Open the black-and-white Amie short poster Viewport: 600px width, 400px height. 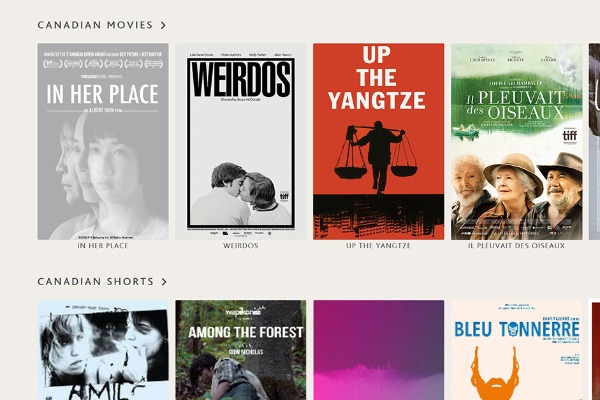click(103, 350)
